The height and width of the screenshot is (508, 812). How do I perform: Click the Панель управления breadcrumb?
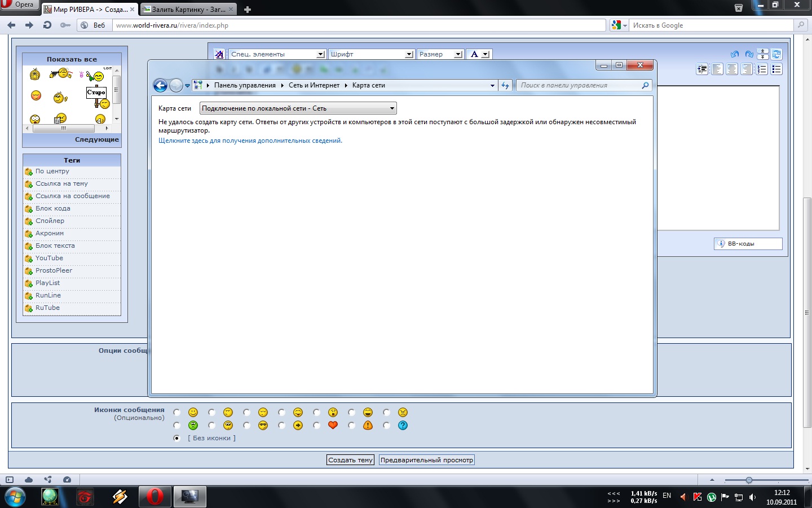[245, 85]
